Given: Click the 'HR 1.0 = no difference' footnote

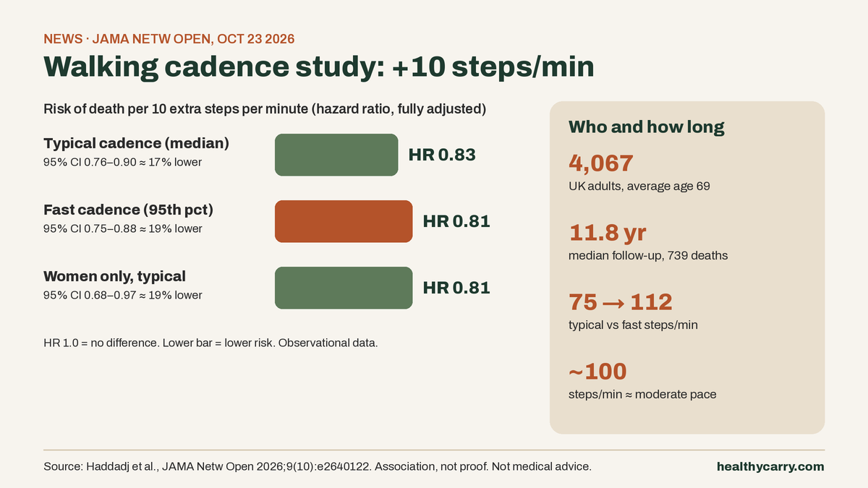Looking at the screenshot, I should point(210,343).
